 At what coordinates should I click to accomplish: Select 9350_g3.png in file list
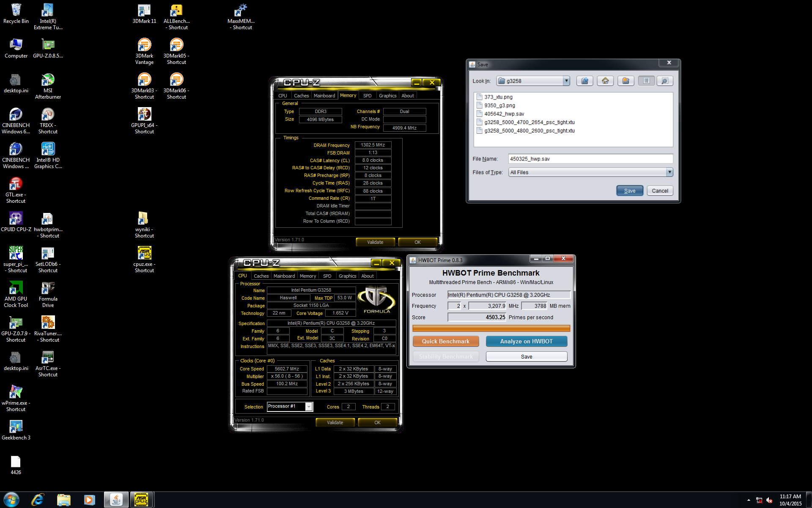495,105
